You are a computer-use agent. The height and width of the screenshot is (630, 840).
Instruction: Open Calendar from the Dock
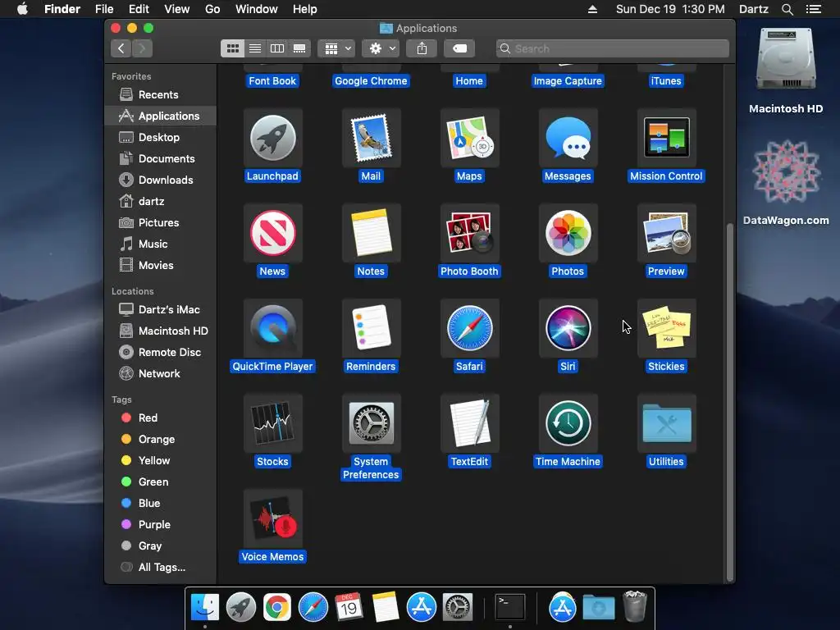coord(349,608)
